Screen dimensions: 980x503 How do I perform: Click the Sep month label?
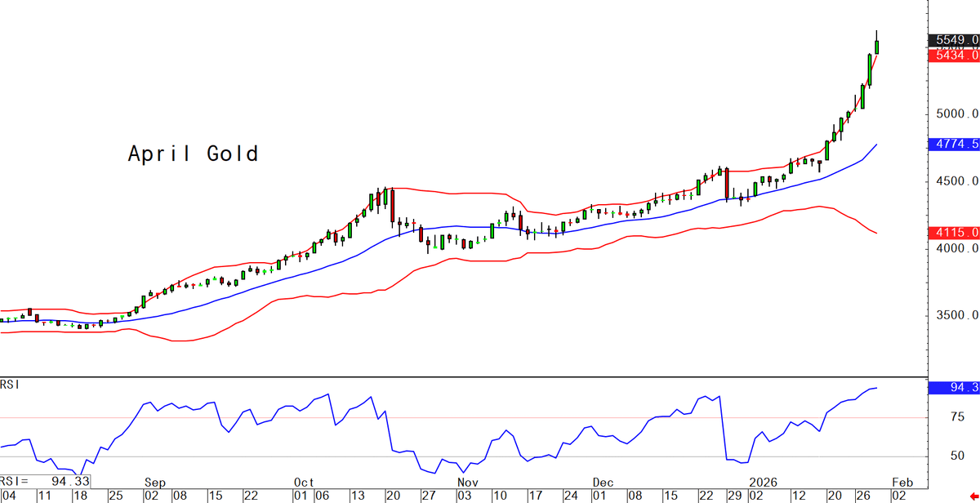point(155,482)
